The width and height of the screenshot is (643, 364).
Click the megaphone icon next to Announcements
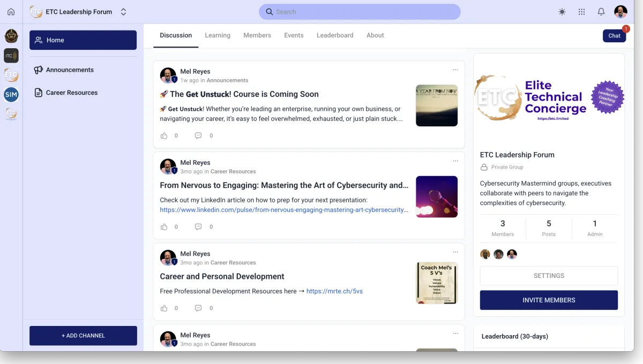38,70
